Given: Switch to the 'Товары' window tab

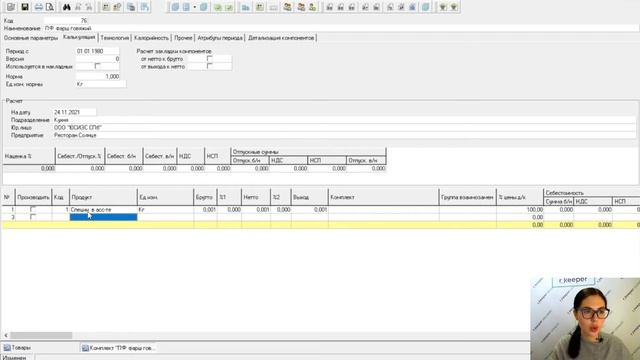Looking at the screenshot, I should 17,348.
